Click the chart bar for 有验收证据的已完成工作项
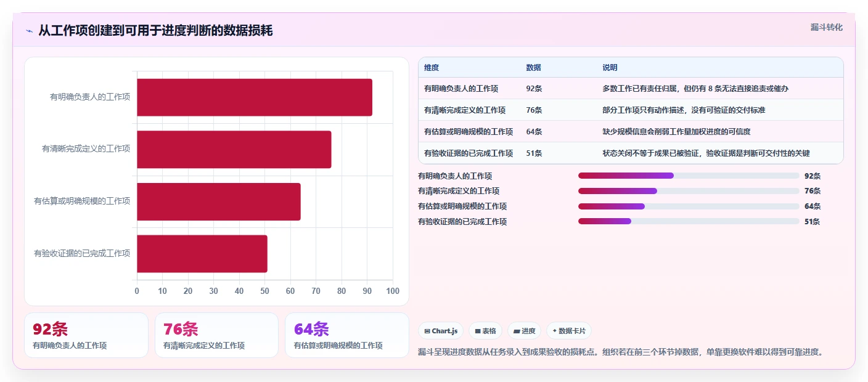 pyautogui.click(x=202, y=253)
